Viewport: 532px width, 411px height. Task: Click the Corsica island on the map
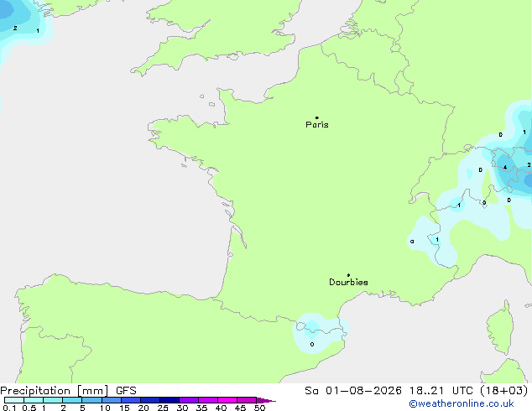click(x=500, y=327)
